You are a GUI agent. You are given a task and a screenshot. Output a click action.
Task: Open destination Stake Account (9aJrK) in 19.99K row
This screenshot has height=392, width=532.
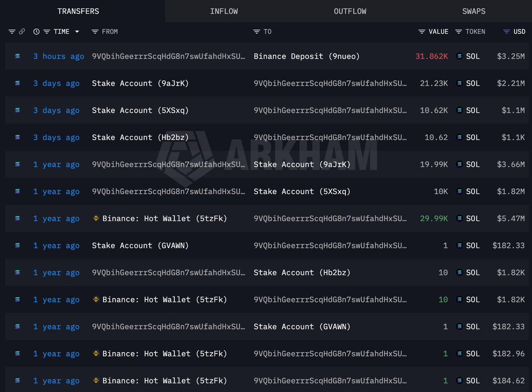pos(302,164)
